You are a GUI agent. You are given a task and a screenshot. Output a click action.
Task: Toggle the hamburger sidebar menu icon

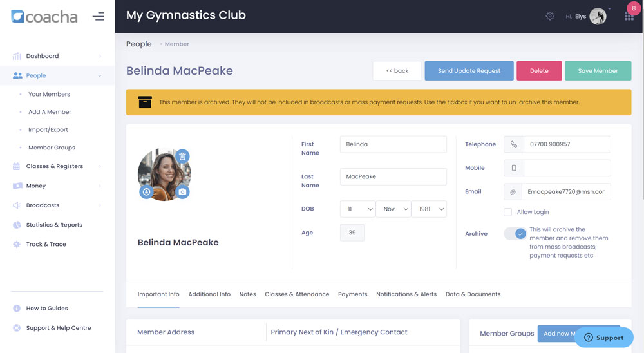[98, 17]
